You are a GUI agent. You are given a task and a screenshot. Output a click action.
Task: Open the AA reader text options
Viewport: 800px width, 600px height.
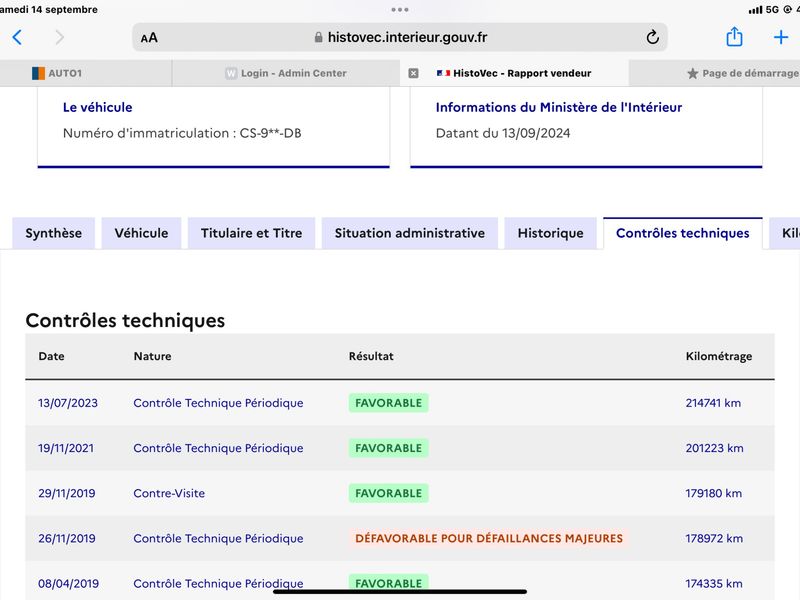pyautogui.click(x=149, y=38)
